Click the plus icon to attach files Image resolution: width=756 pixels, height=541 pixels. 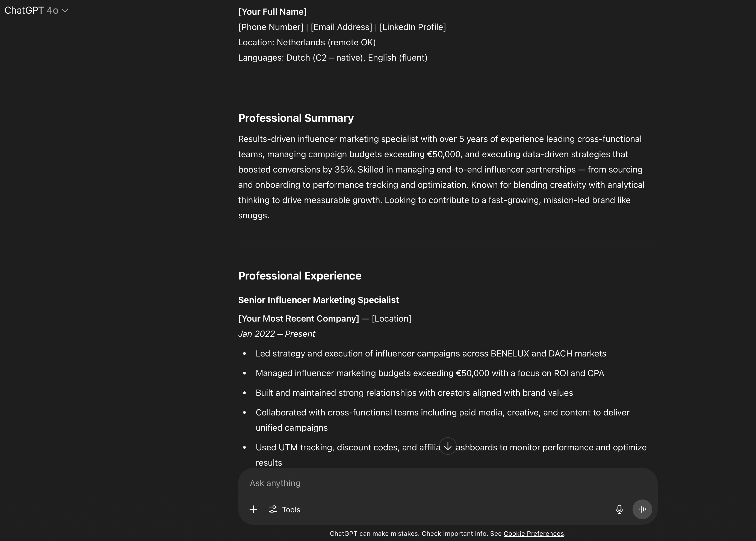pyautogui.click(x=254, y=509)
